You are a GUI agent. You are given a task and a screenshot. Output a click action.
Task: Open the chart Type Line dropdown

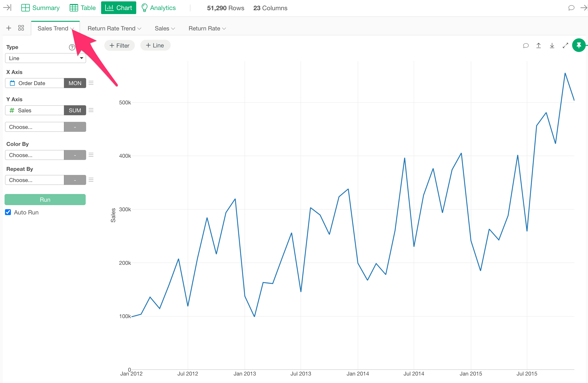coord(45,58)
